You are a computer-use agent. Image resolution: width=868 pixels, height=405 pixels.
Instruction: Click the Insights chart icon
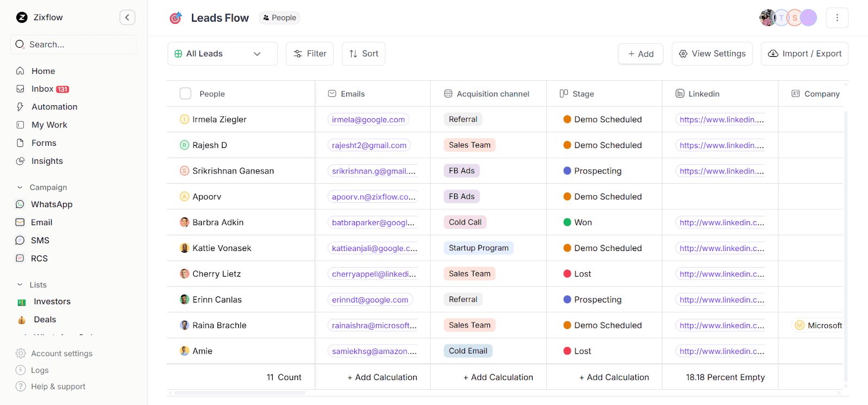[20, 161]
